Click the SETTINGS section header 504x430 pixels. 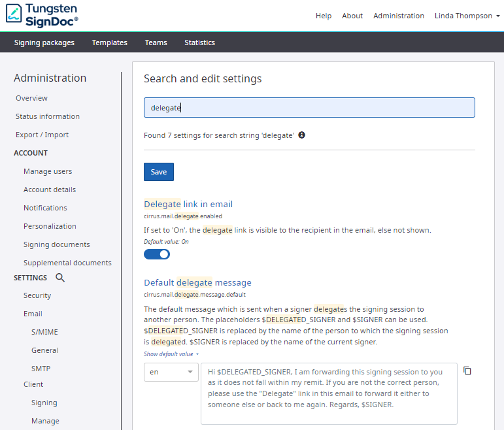click(x=30, y=278)
